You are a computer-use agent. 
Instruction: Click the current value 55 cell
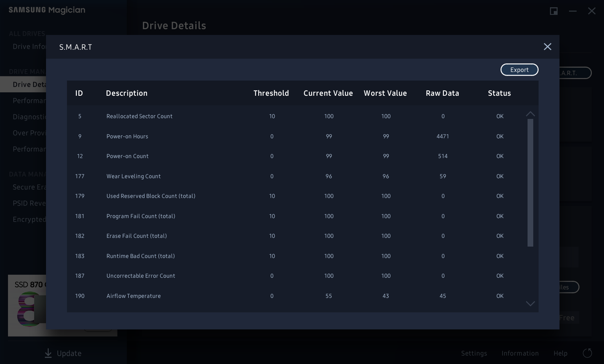tap(329, 296)
